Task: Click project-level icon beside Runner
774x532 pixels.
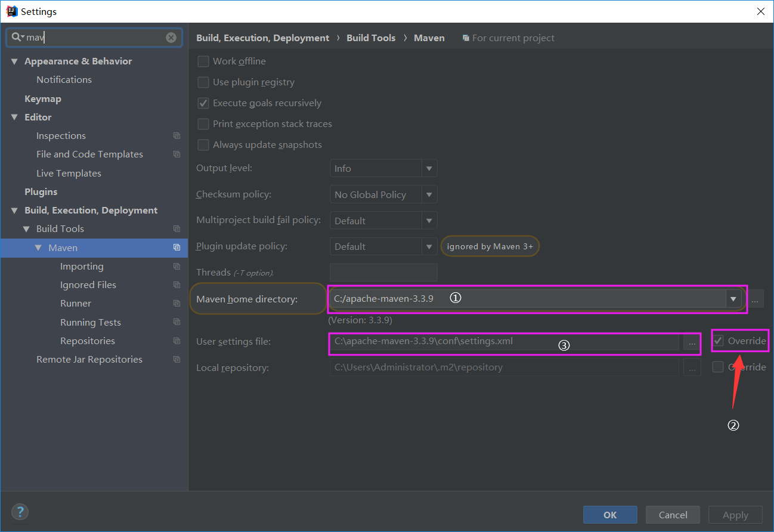Action: 177,304
